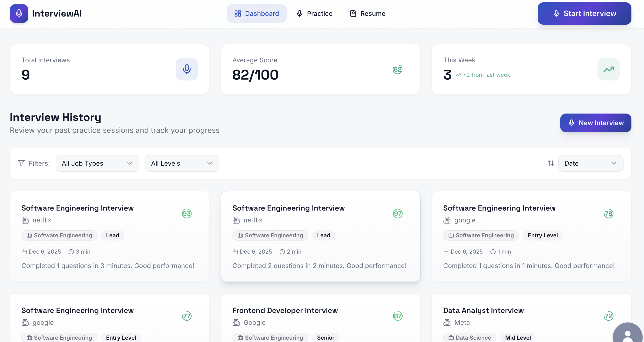644x342 pixels.
Task: Expand the All Levels filter dropdown
Action: [x=182, y=163]
